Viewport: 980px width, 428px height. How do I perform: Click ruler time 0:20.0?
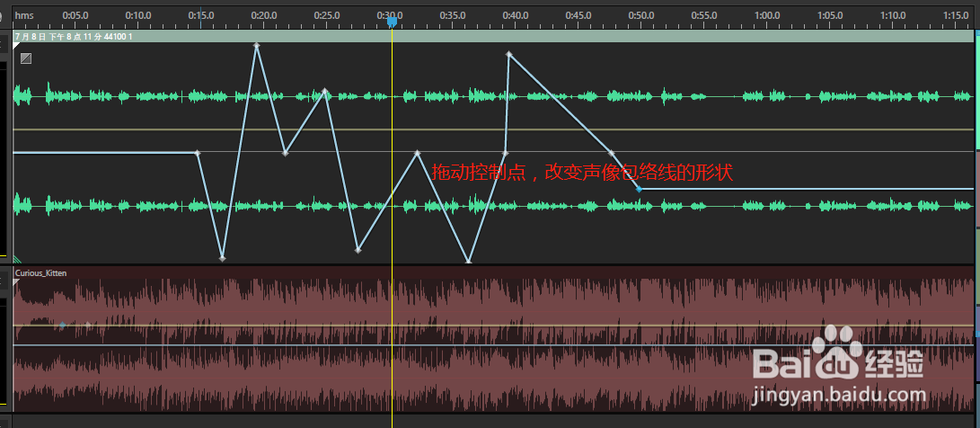(x=264, y=15)
